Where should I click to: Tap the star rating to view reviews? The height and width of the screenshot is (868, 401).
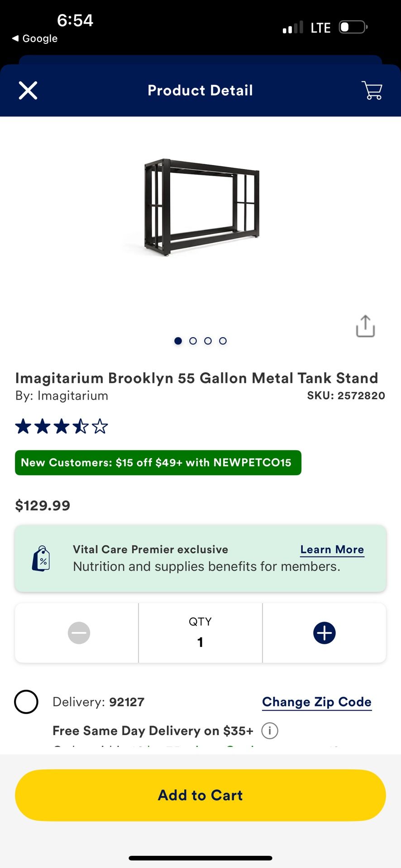(62, 426)
